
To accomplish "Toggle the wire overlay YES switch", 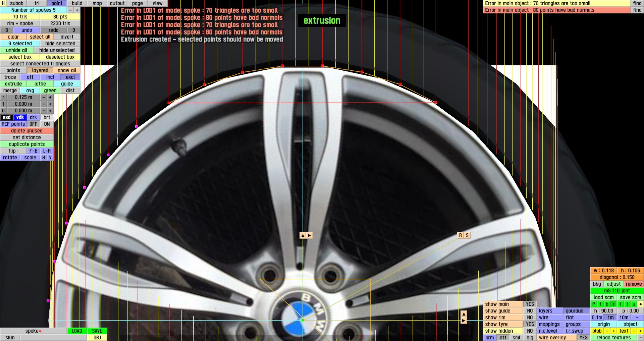I will click(584, 338).
